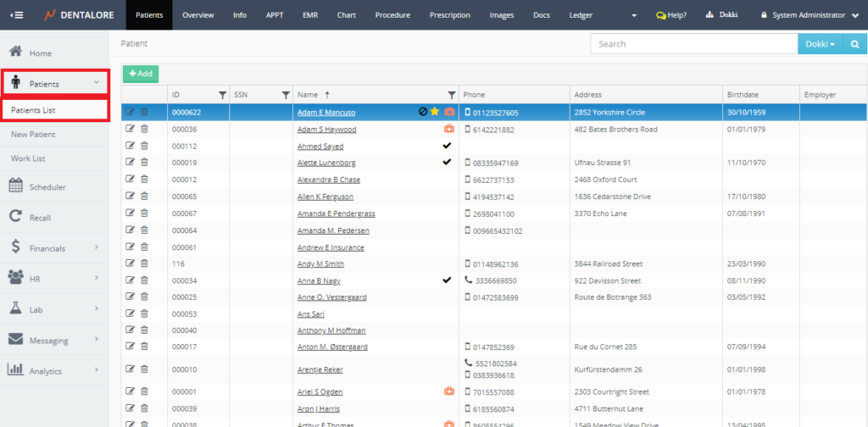868x427 pixels.
Task: Open Scheduler from the sidebar
Action: pyautogui.click(x=47, y=186)
